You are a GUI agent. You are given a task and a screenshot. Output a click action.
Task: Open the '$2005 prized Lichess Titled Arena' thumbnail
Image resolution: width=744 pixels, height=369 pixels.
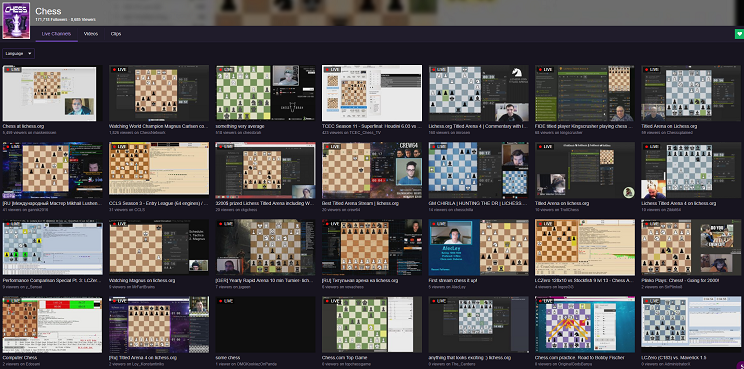click(265, 170)
